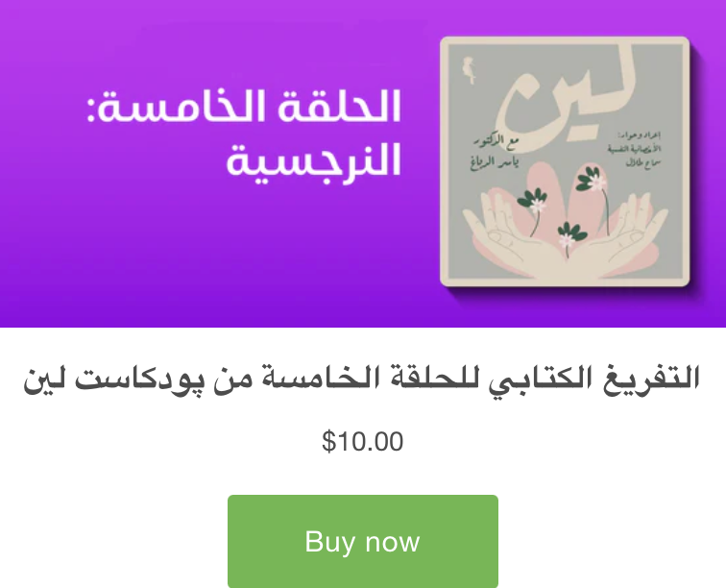This screenshot has width=726, height=588.
Task: Click the right open hand illustration
Action: point(620,236)
